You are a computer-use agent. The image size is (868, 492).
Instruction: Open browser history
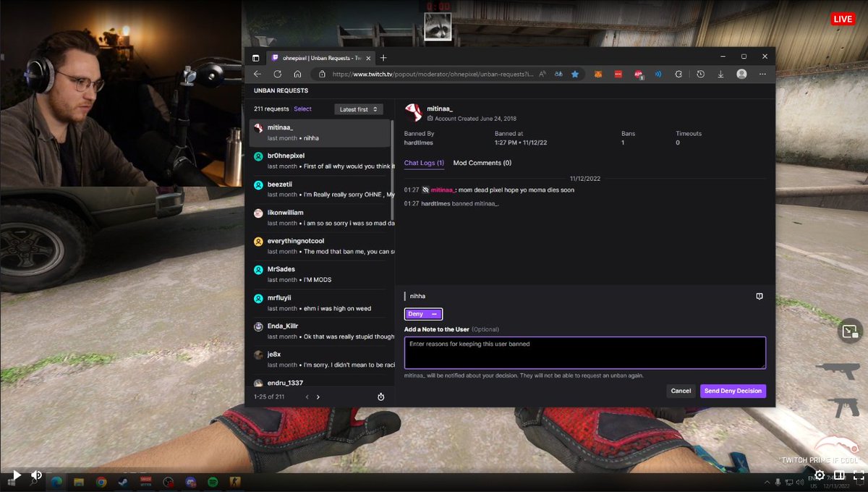point(701,74)
